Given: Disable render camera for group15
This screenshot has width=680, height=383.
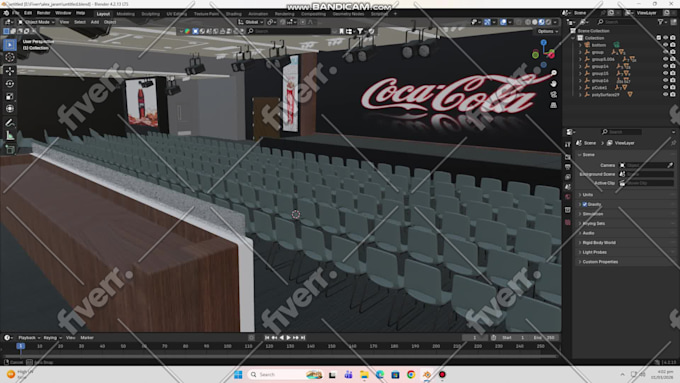Looking at the screenshot, I should pos(673,73).
